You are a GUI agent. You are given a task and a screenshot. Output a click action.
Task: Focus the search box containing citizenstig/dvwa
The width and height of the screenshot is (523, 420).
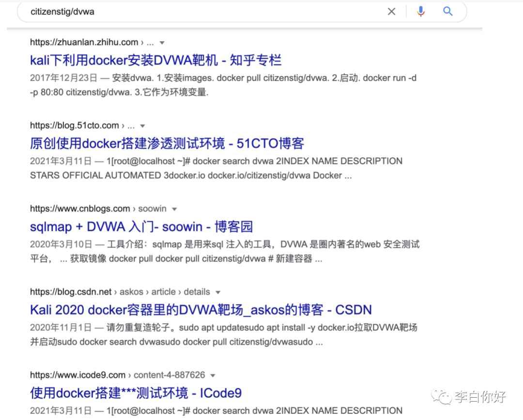242,12
